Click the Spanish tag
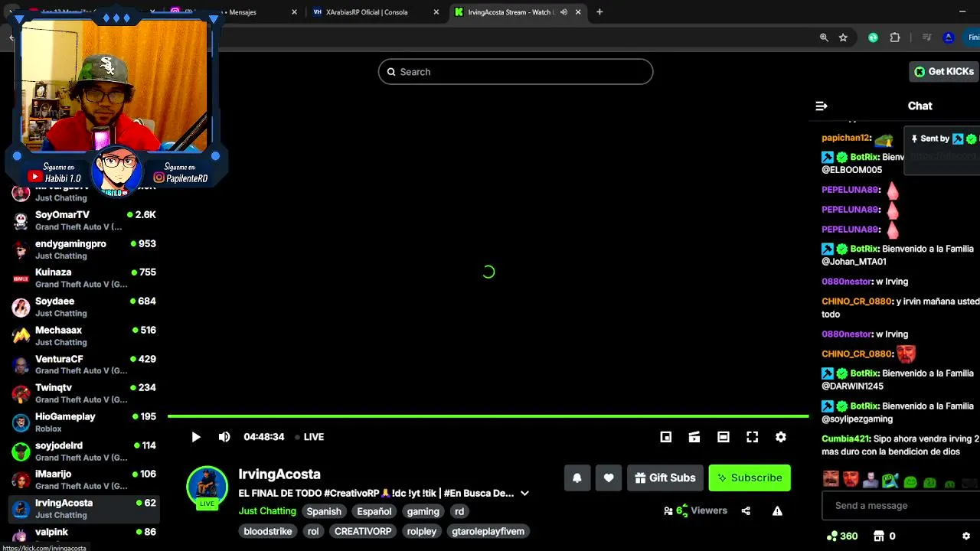980x551 pixels. click(324, 511)
